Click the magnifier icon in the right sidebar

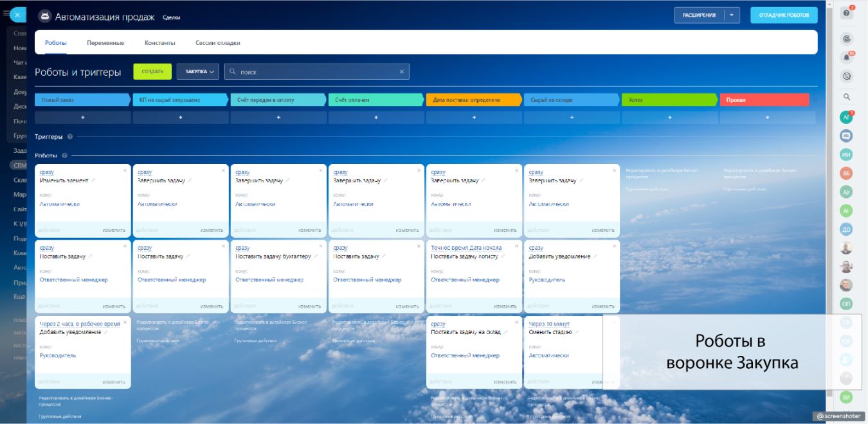click(x=847, y=97)
